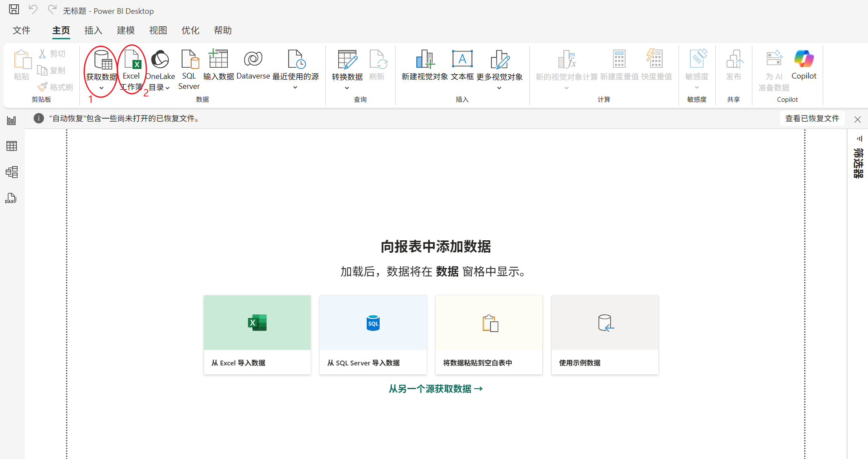Click the Save icon in title bar

(14, 9)
